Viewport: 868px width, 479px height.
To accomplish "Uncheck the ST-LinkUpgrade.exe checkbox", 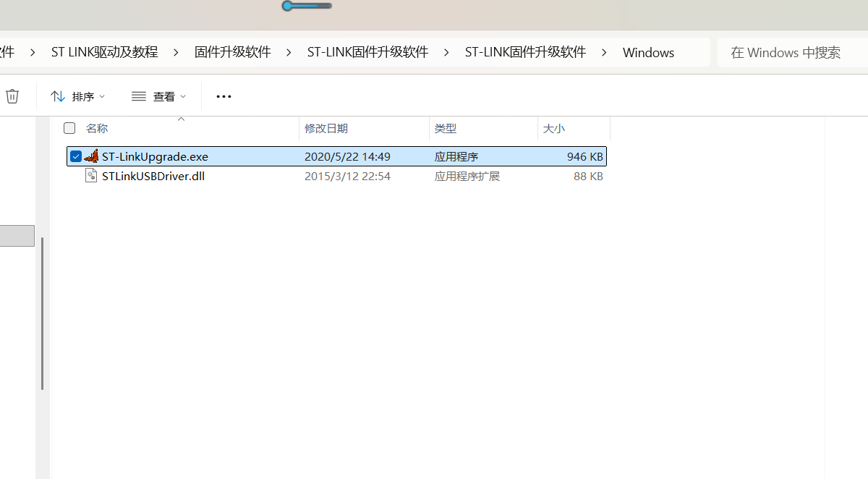I will 75,156.
